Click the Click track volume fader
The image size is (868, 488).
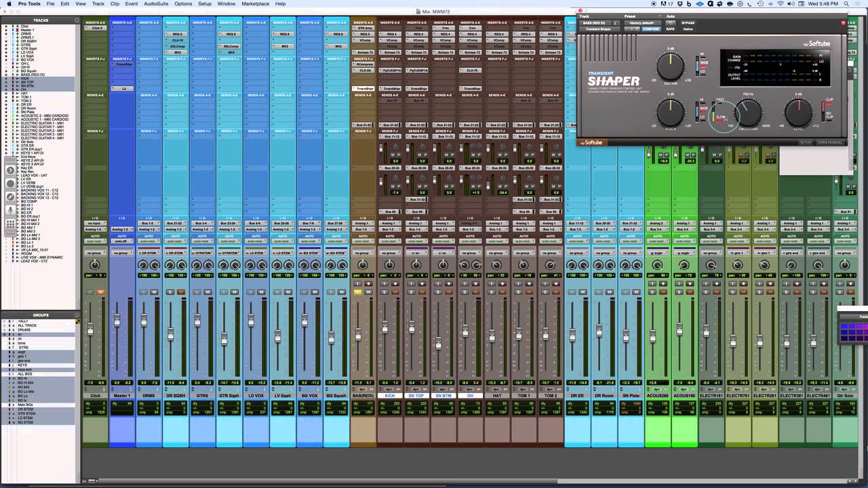[90, 329]
